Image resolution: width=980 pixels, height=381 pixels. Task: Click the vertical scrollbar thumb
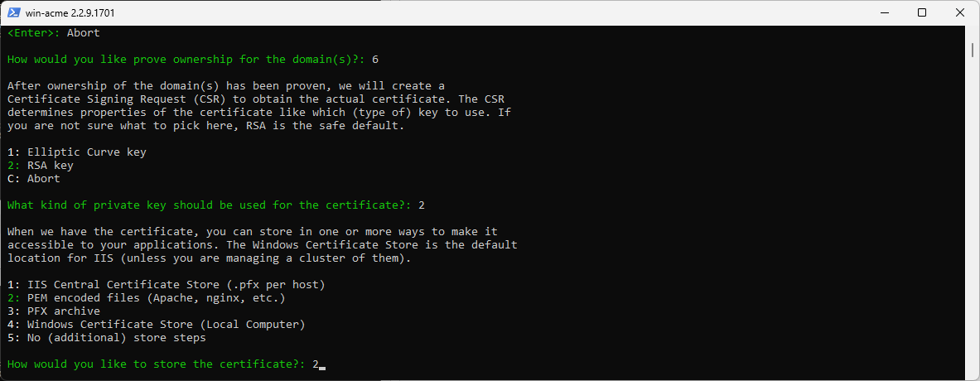click(973, 50)
